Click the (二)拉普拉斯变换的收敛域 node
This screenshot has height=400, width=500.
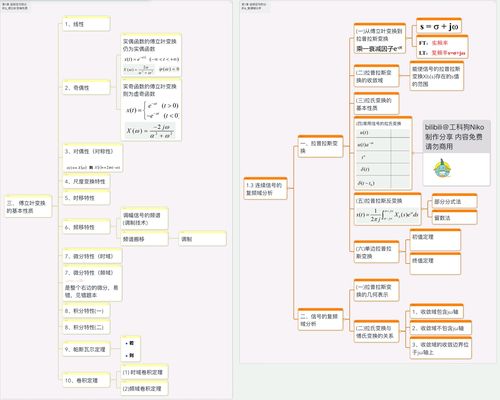[x=376, y=76]
